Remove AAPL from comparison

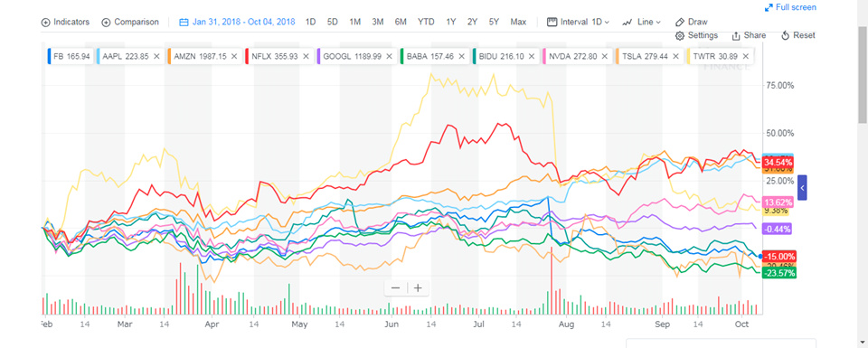[x=156, y=56]
